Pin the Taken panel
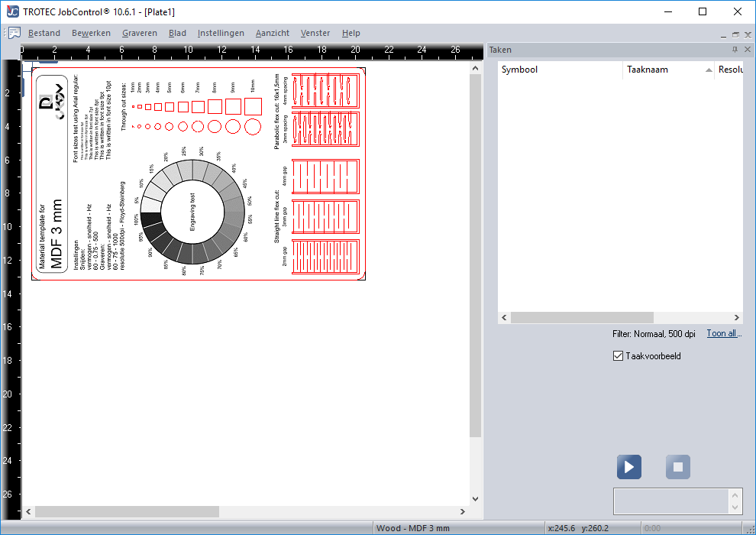756x535 pixels. coord(735,49)
